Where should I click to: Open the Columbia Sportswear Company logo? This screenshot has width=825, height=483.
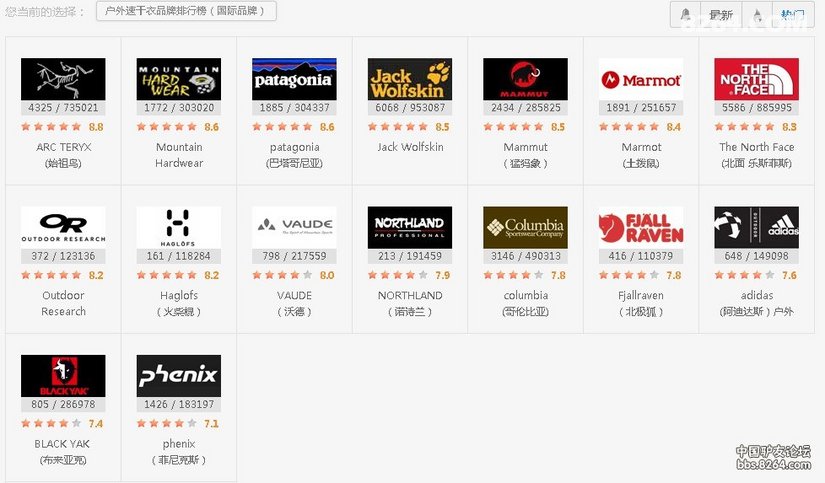click(525, 227)
